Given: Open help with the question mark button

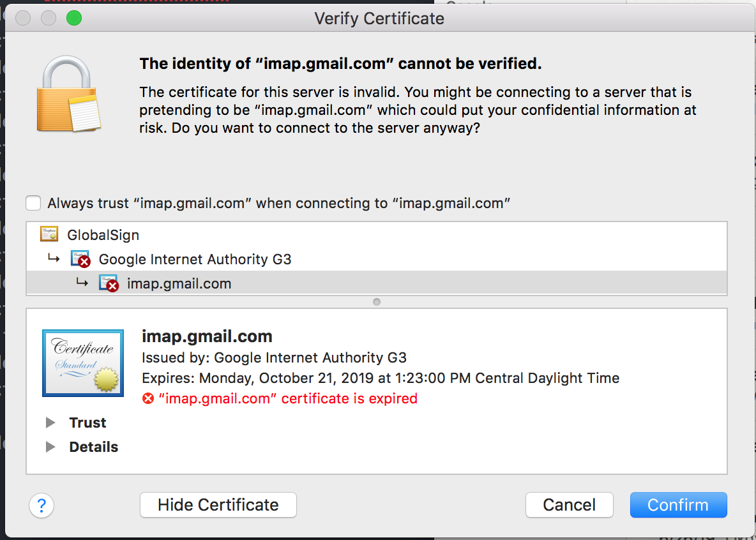Looking at the screenshot, I should tap(42, 506).
